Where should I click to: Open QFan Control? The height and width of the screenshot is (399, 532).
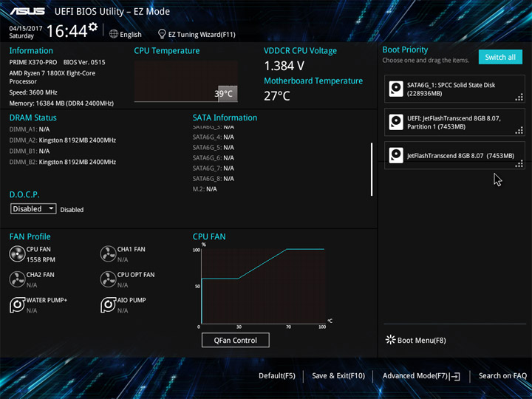pos(236,340)
